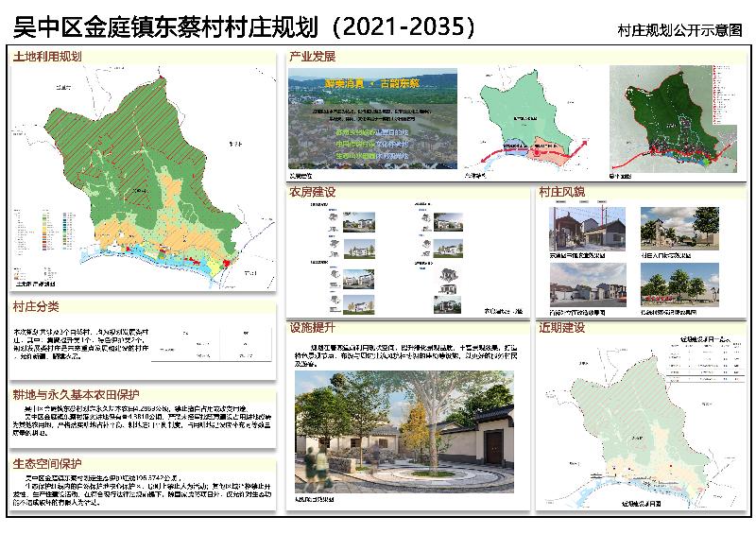Screen dimensions: 756x534
Task: Open the top-left village style photo
Action: (587, 230)
